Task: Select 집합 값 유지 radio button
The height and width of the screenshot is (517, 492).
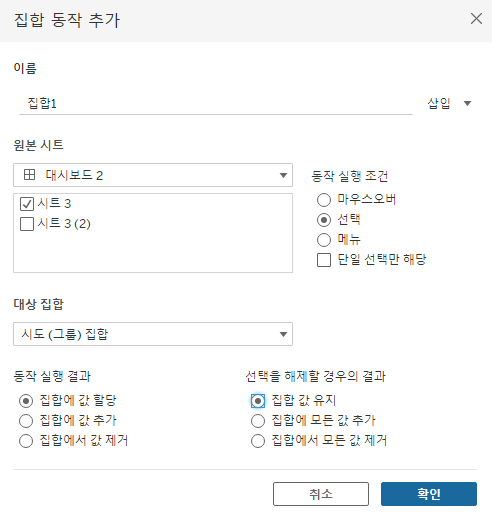Action: [258, 401]
